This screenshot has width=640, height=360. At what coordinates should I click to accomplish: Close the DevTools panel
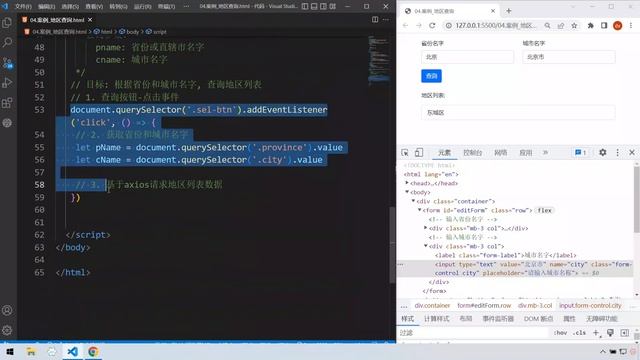coord(632,152)
